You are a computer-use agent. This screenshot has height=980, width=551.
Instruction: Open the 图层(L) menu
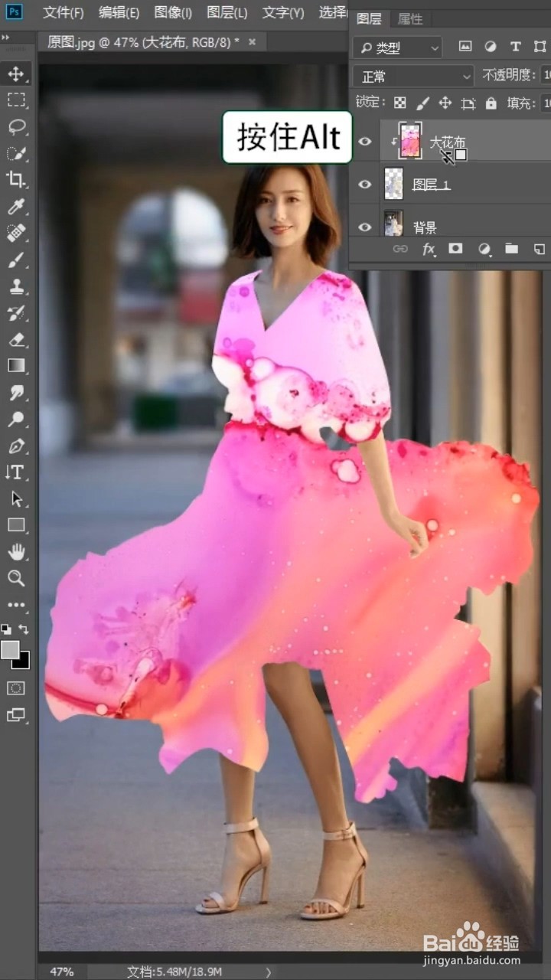pyautogui.click(x=227, y=13)
